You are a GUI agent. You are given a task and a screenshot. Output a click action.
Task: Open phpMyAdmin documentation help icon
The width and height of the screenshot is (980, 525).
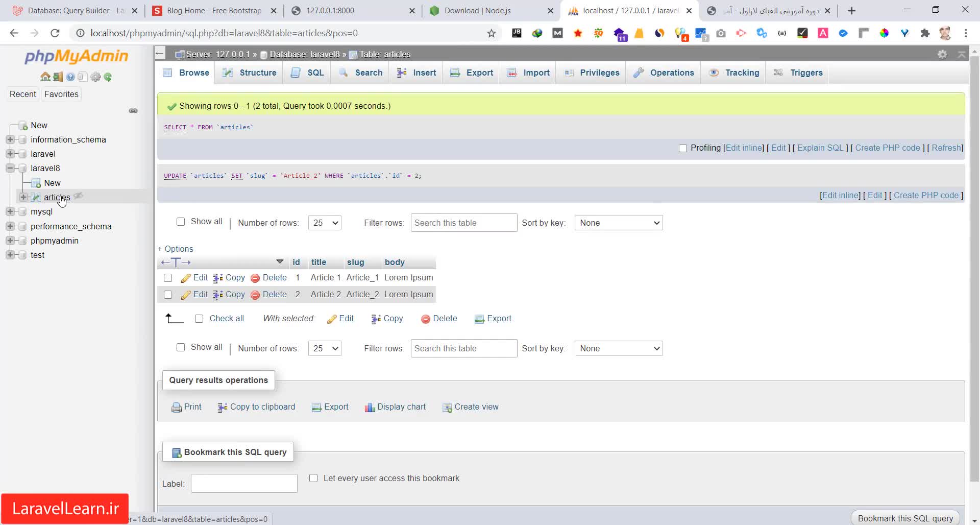pos(70,77)
